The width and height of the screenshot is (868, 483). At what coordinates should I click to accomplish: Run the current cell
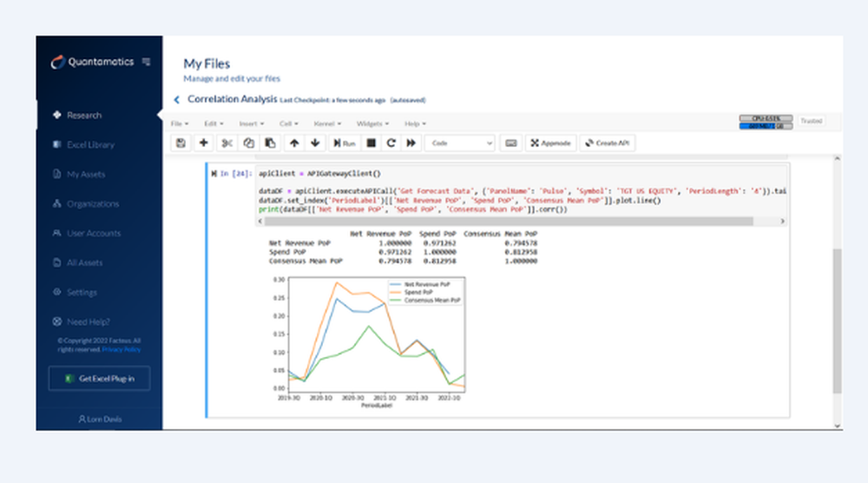pyautogui.click(x=344, y=143)
